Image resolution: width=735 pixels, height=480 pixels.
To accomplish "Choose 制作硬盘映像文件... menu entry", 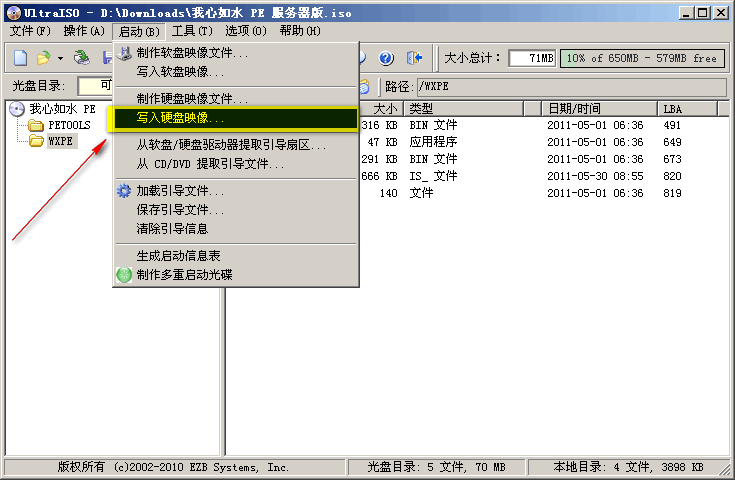I will pyautogui.click(x=236, y=99).
